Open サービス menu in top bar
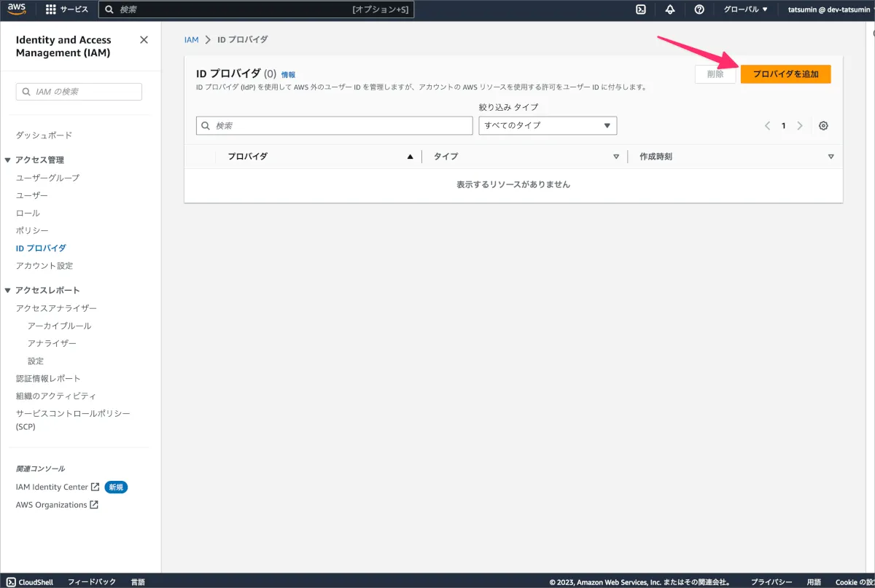Viewport: 875px width, 588px height. coord(66,9)
